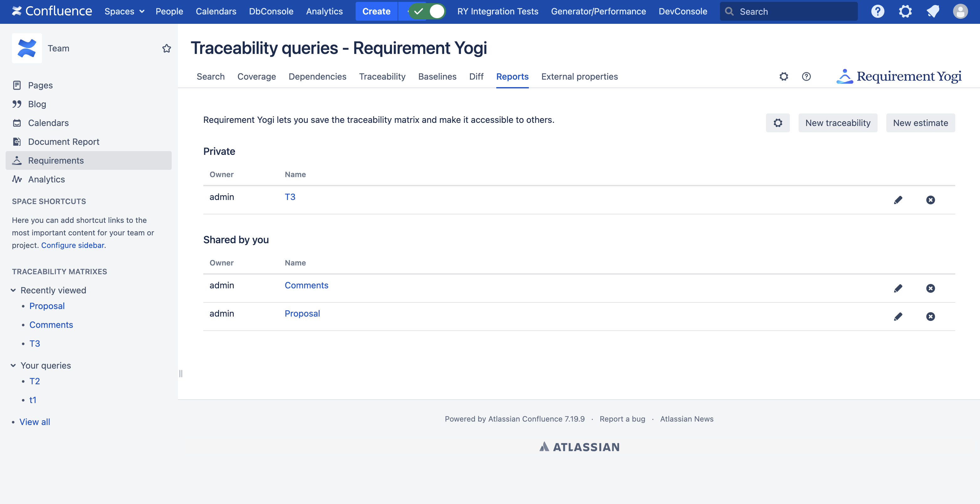Viewport: 980px width, 504px height.
Task: Click the New traceability button
Action: click(x=837, y=123)
